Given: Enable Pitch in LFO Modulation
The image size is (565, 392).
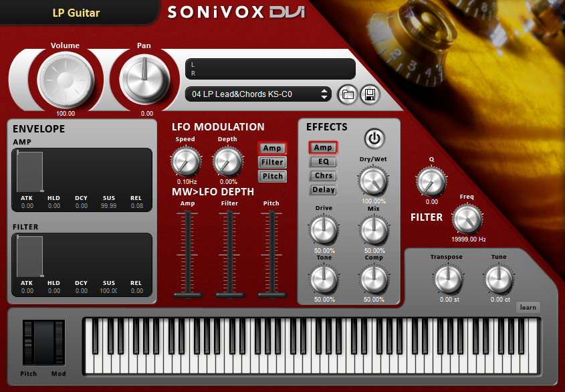Looking at the screenshot, I should (272, 177).
